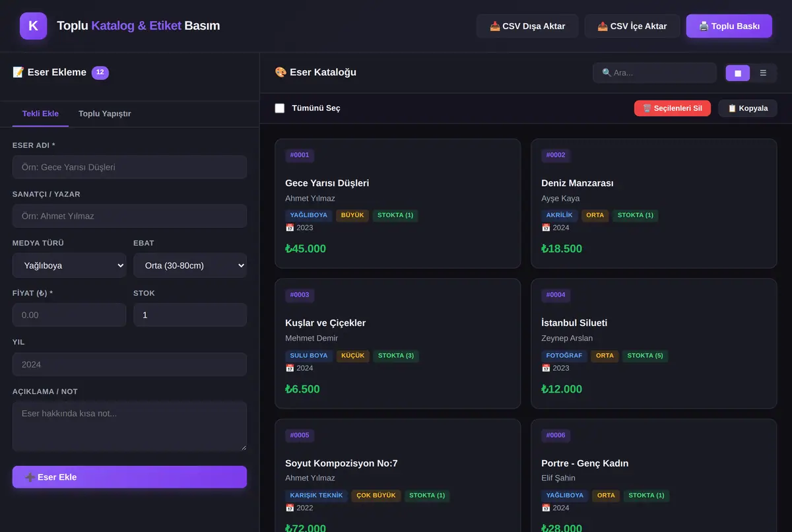792x532 pixels.
Task: Click the Açıklama / Not textarea
Action: tap(129, 426)
